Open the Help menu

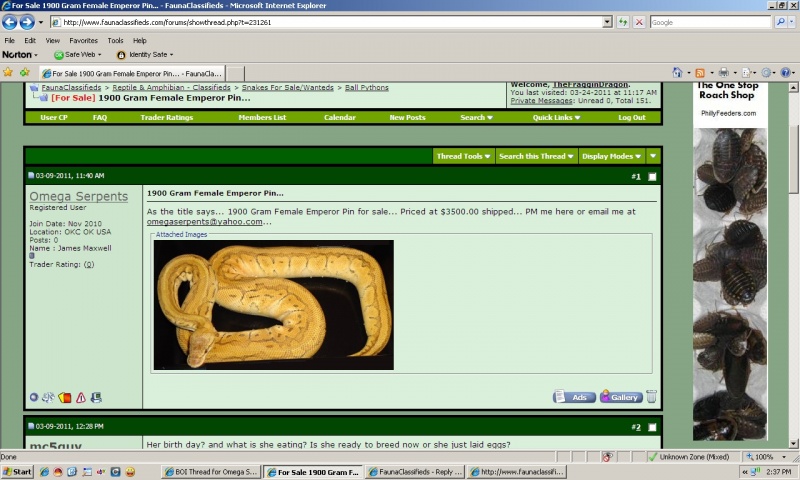coord(139,40)
